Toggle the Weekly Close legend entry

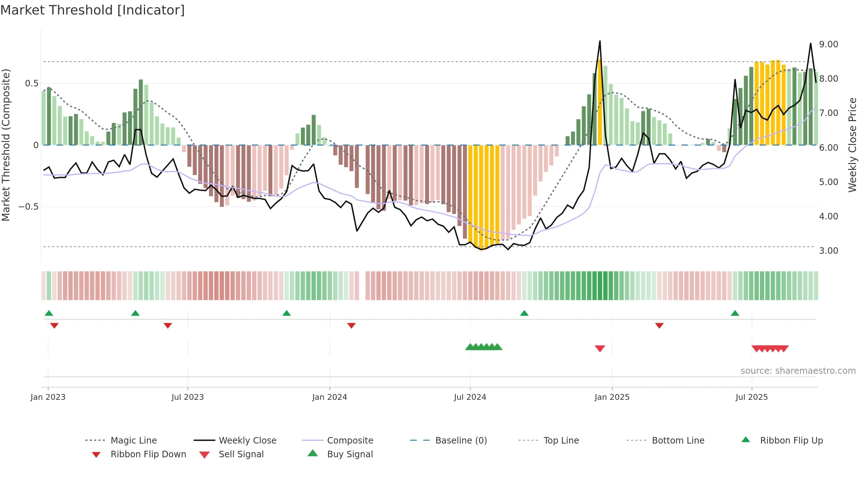point(235,440)
